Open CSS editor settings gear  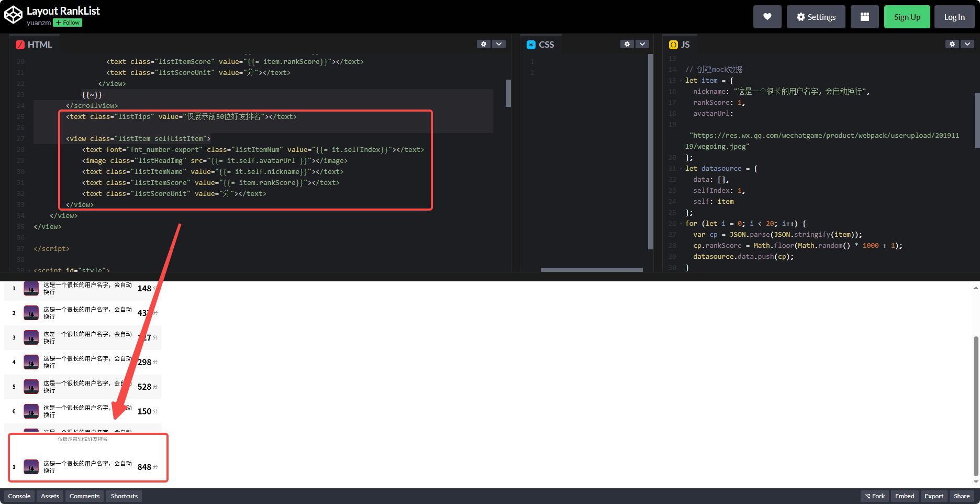click(x=627, y=44)
